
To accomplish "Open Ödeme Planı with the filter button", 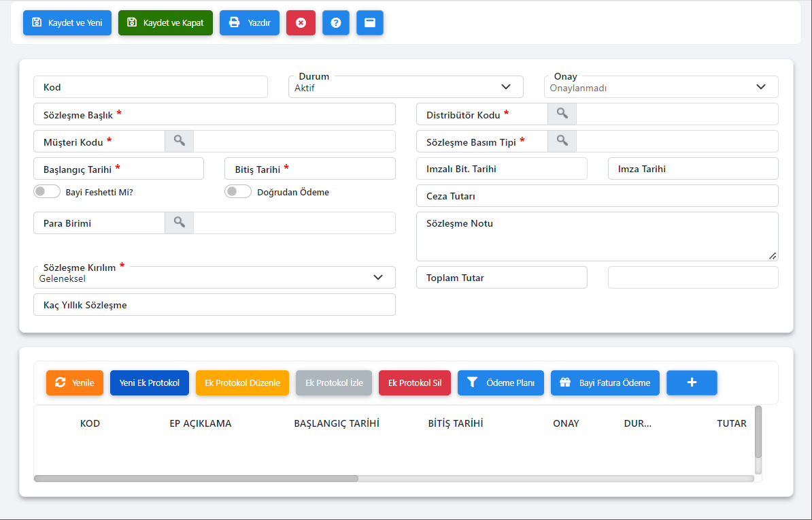I will 501,383.
